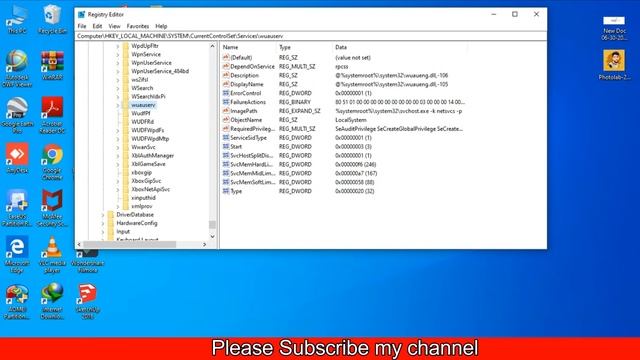Click tree horizontal scrollbar right arrow
This screenshot has width=640, height=360.
[x=204, y=244]
